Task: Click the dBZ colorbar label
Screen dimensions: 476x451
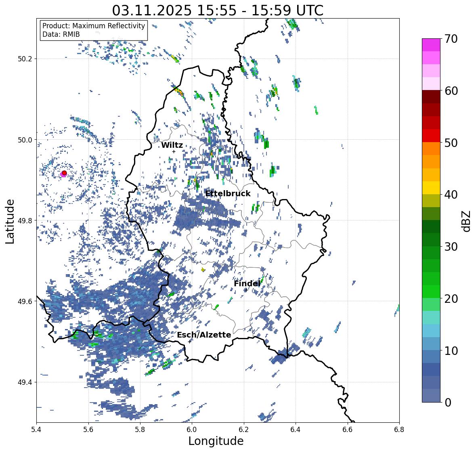Action: 466,221
